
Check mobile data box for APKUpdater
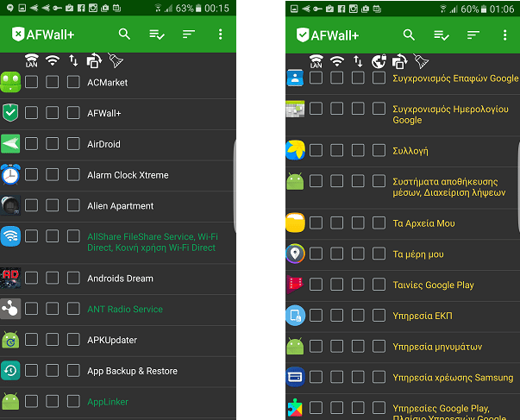[x=73, y=340]
